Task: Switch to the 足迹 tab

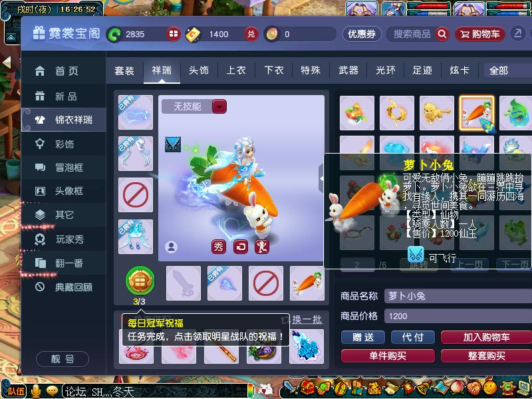Action: pos(422,70)
